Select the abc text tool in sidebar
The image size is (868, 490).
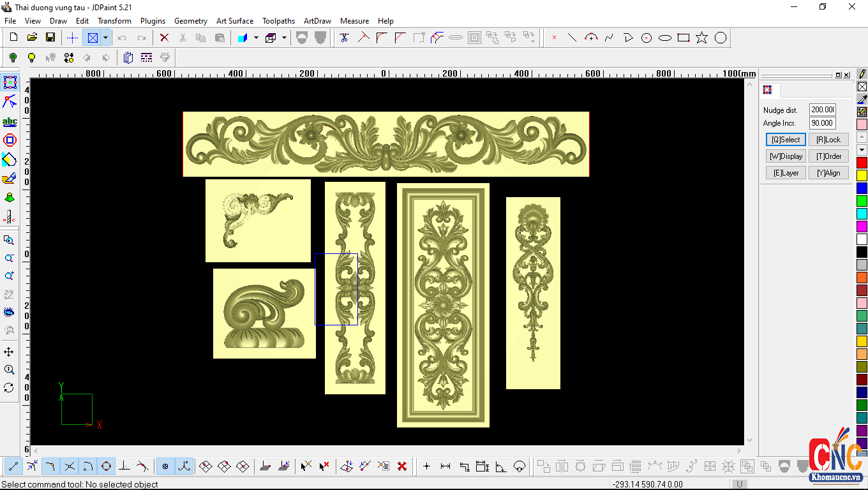(10, 121)
